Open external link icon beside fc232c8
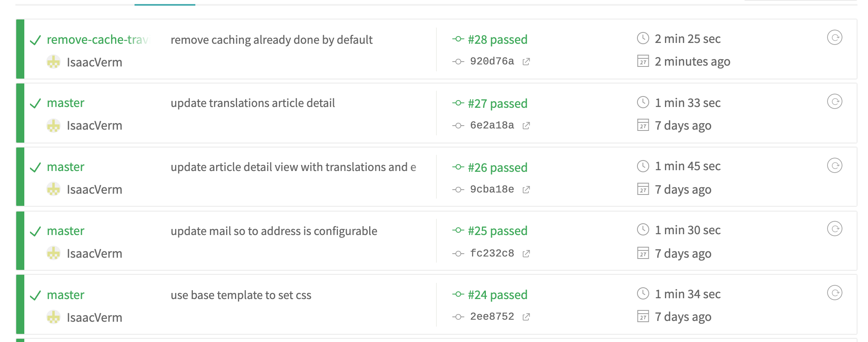 tap(526, 254)
